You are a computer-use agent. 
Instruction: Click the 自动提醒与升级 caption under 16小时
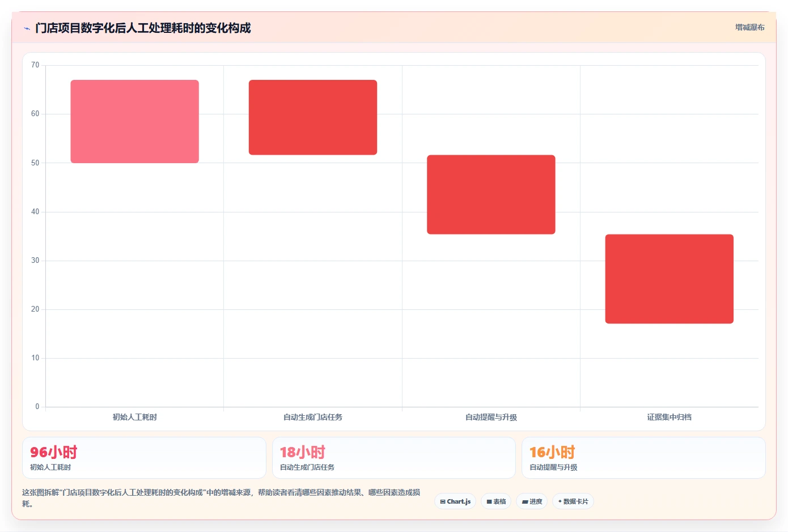(553, 467)
